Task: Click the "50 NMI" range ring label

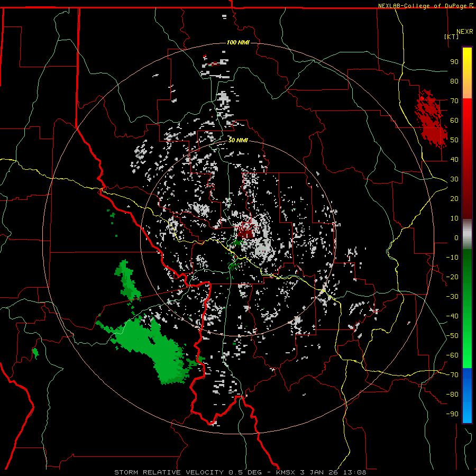Action: coord(238,140)
